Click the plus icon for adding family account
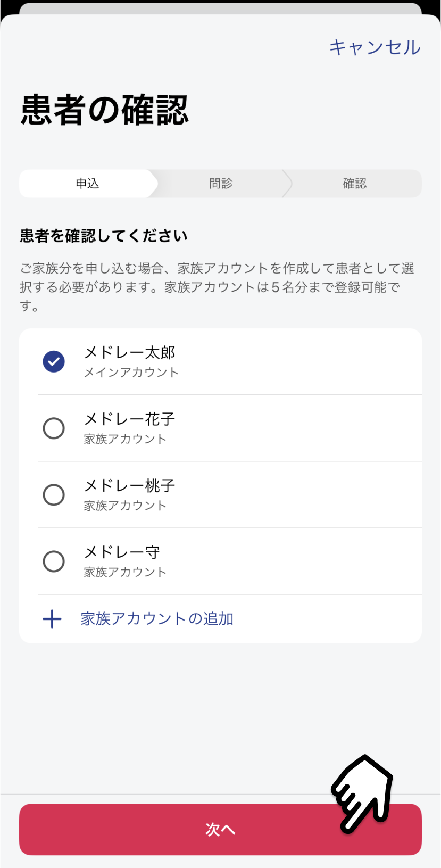 tap(52, 619)
